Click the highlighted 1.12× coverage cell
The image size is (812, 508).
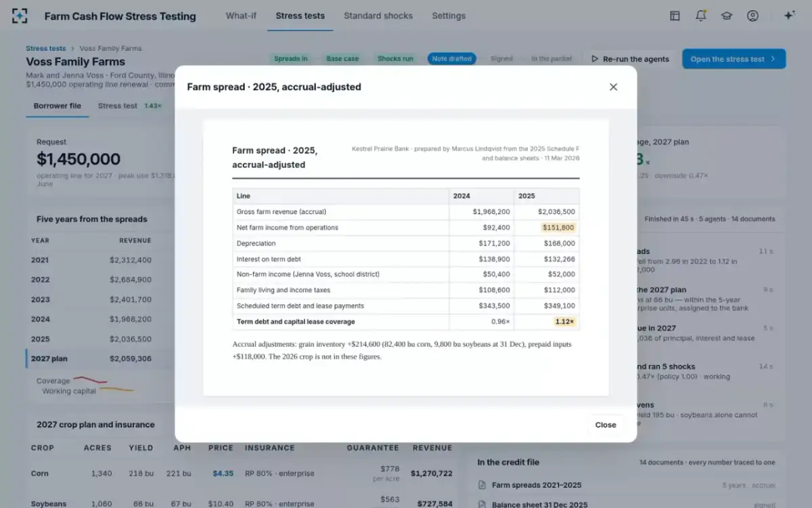coord(564,322)
